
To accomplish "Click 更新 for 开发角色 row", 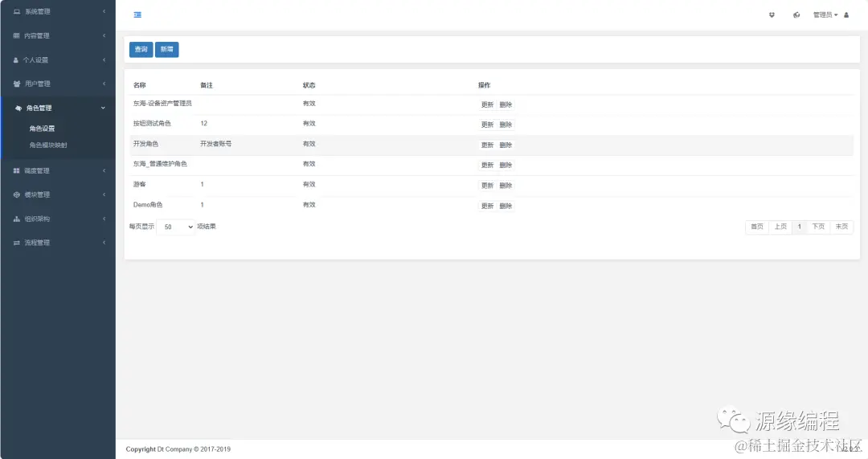I will (487, 145).
